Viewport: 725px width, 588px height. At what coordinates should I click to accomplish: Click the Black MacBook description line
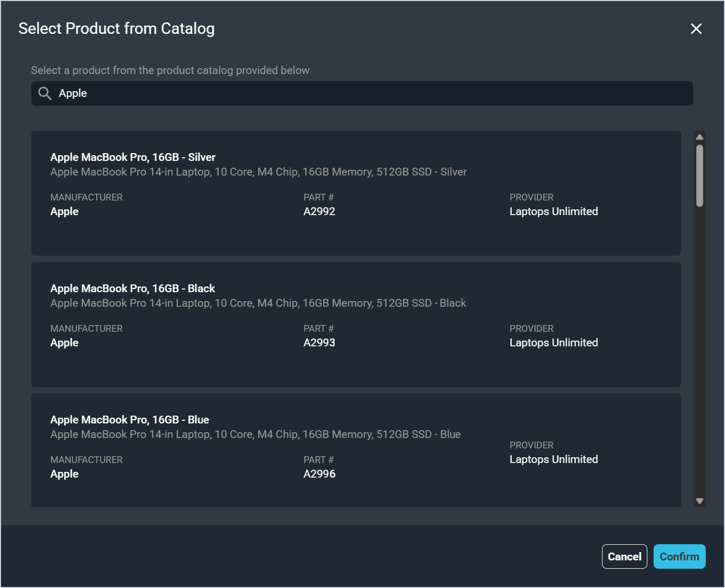258,303
